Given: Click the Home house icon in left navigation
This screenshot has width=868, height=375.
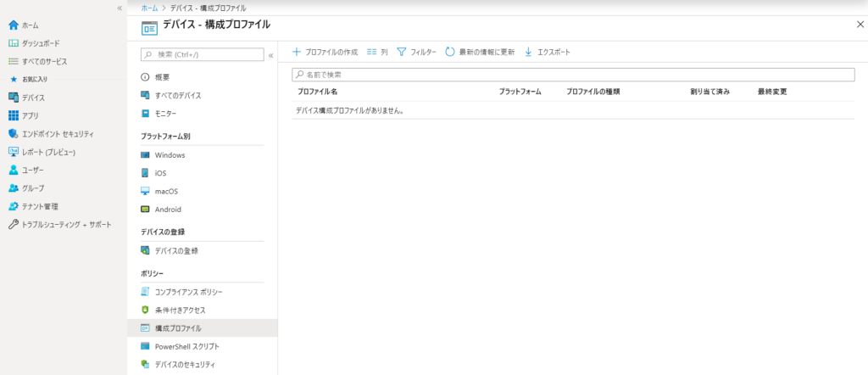Looking at the screenshot, I should point(14,25).
